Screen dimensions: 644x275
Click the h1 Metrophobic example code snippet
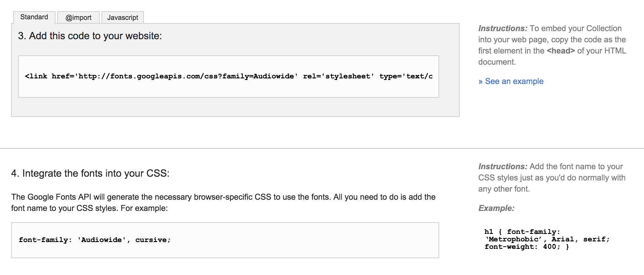(x=547, y=239)
